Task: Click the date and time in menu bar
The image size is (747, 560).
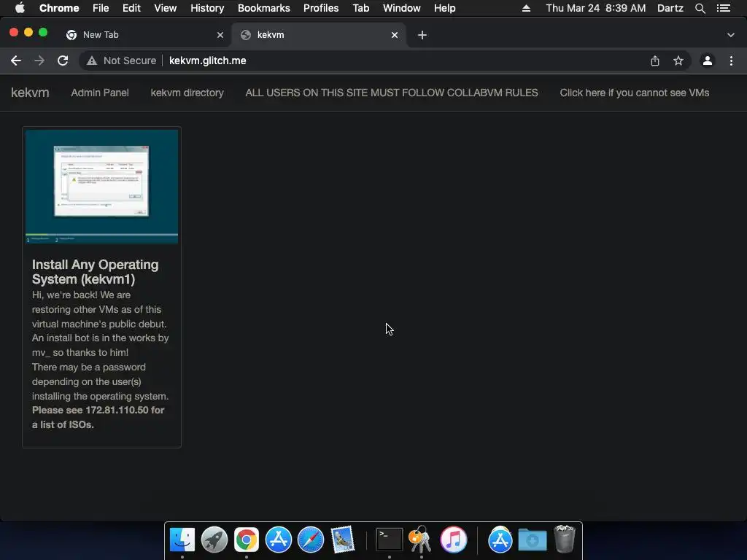Action: pyautogui.click(x=595, y=8)
